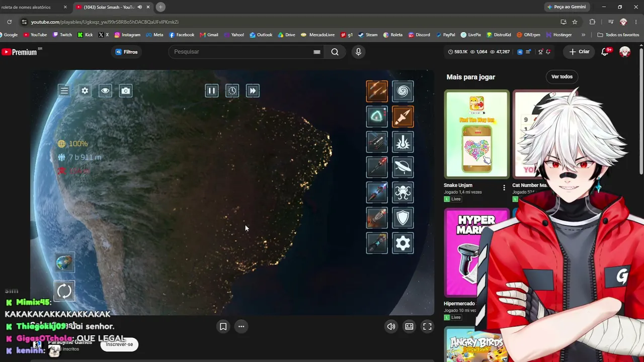Open the Chrome three-dot menu
This screenshot has height=362, width=644.
(x=635, y=22)
